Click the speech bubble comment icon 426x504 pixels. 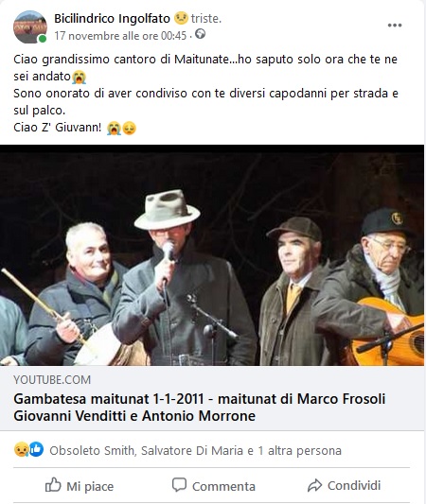[x=179, y=485]
